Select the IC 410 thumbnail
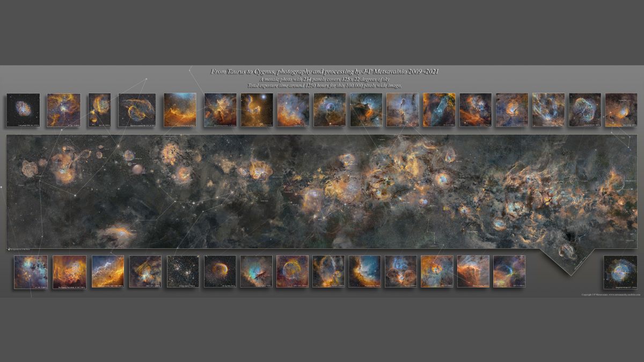 pyautogui.click(x=31, y=271)
